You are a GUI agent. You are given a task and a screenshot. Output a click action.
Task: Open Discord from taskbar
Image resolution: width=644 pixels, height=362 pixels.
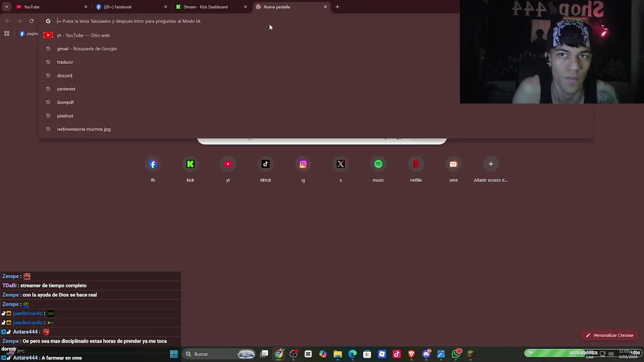click(426, 354)
